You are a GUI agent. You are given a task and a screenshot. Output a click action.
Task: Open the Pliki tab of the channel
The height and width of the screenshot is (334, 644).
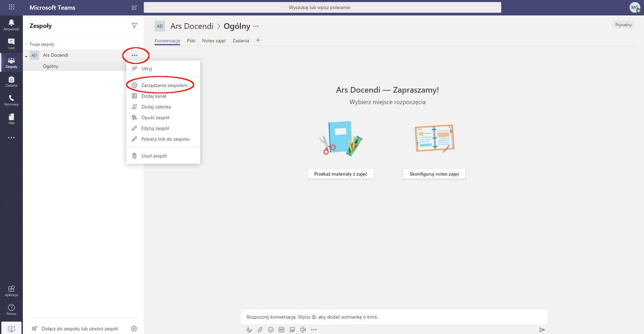click(x=191, y=41)
